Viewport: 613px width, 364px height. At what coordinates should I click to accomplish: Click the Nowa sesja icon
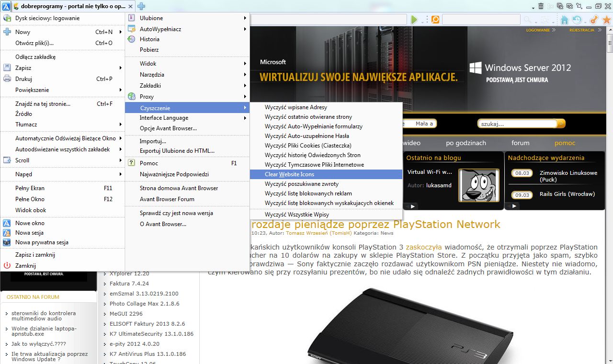(x=7, y=233)
